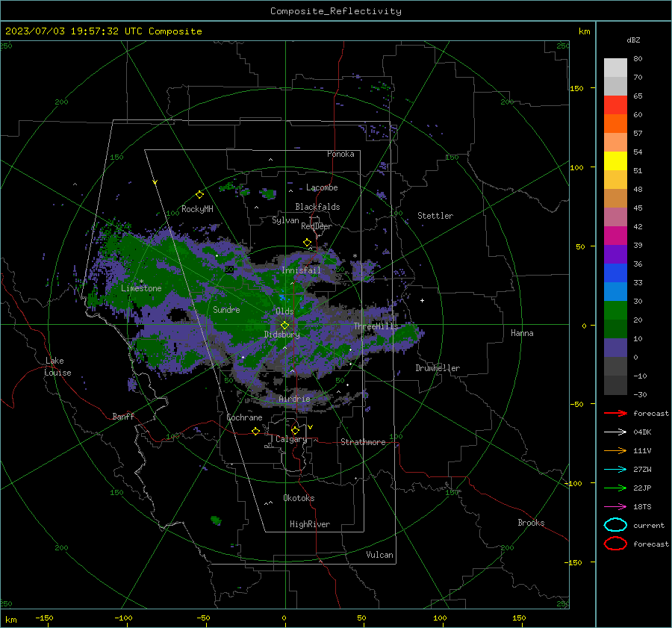672x628 pixels.
Task: Click the yellow 54 dBZ color swatch
Action: coord(615,161)
